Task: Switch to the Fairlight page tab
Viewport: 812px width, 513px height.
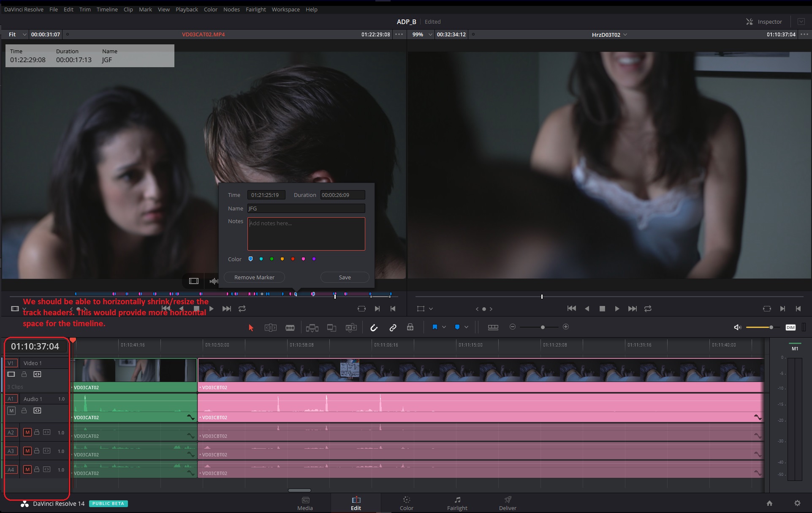Action: tap(457, 503)
